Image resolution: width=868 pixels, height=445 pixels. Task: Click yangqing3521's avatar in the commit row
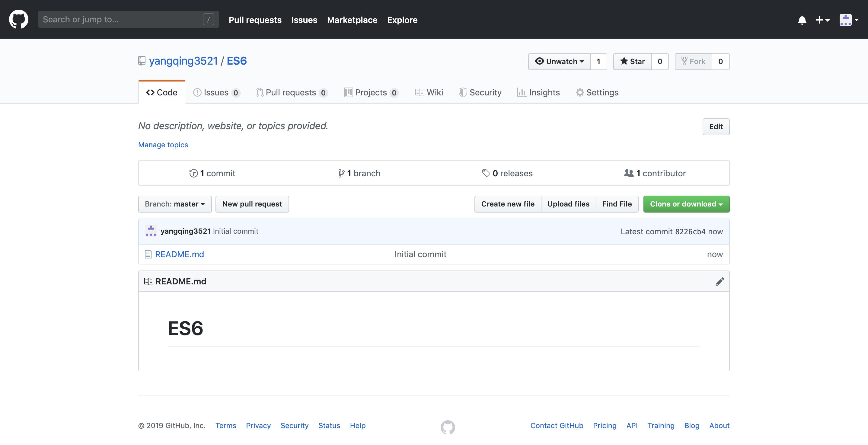pos(151,231)
